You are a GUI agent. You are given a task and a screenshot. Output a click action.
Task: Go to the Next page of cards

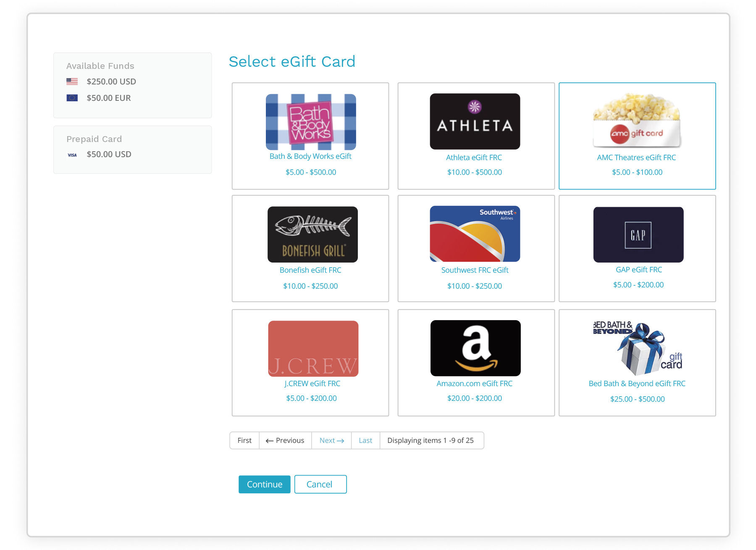click(x=331, y=440)
